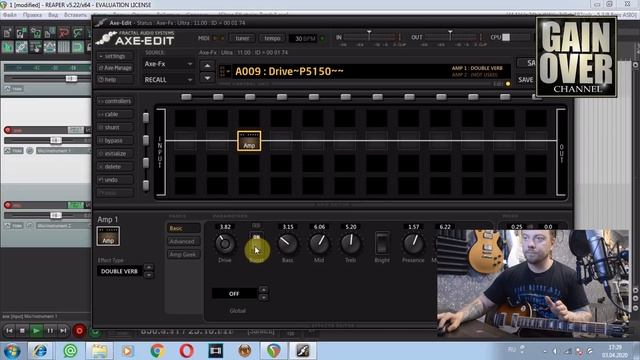Click the Amp 1 block thumbnail
Image resolution: width=640 pixels, height=360 pixels.
pyautogui.click(x=108, y=236)
